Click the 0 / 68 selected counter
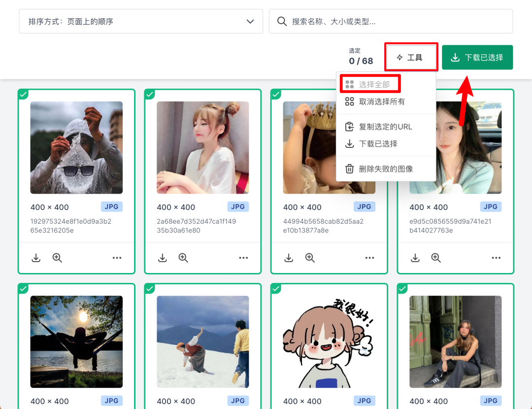This screenshot has height=409, width=532. coord(361,61)
